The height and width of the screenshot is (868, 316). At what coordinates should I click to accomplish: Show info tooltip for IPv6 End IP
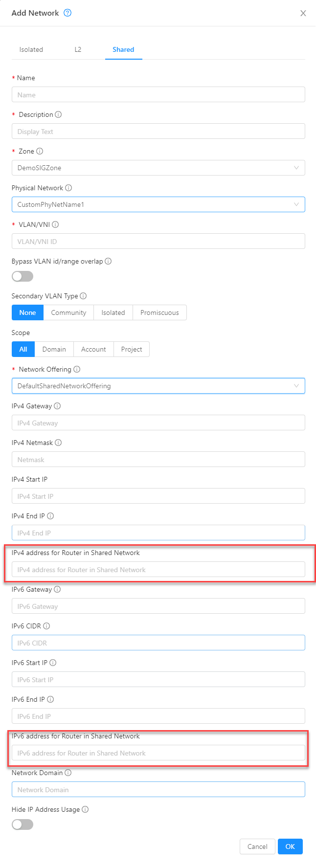[50, 699]
